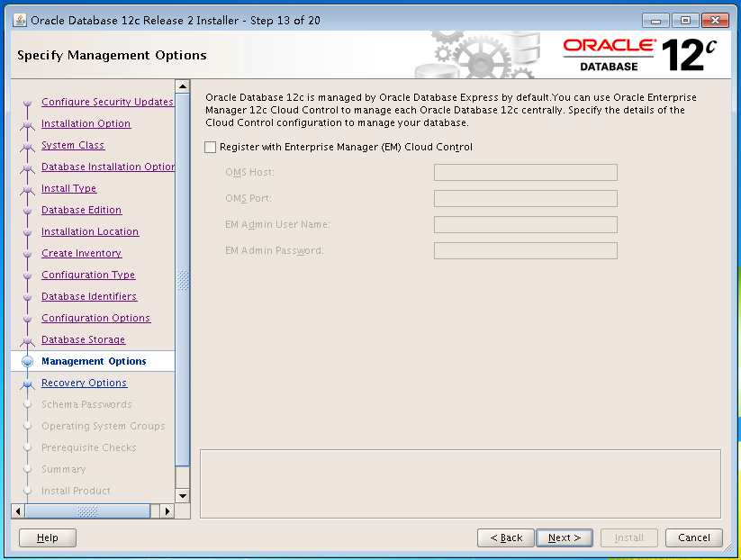Click the Oracle Database 12c logo in header
This screenshot has width=741, height=560.
click(x=639, y=55)
